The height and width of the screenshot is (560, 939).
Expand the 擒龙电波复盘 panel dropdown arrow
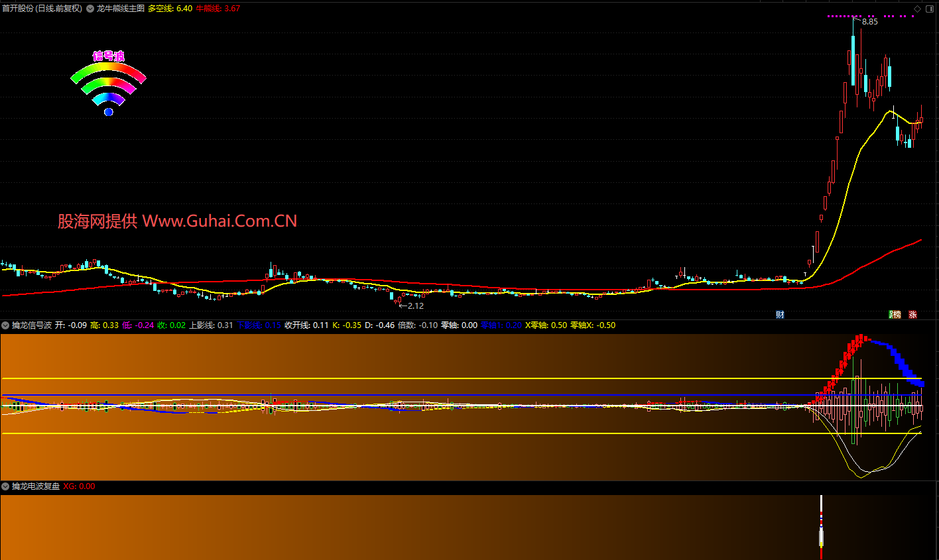pos(6,486)
